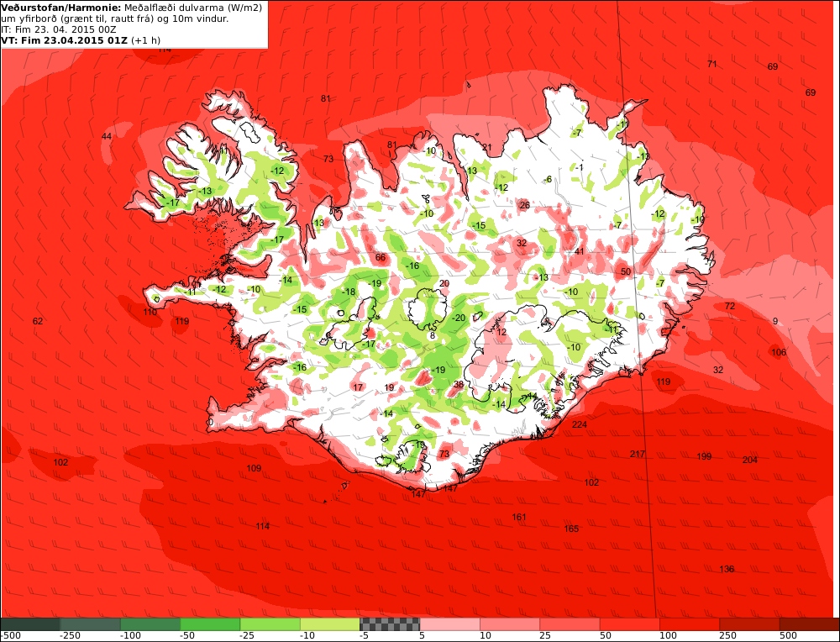Image resolution: width=840 pixels, height=642 pixels.
Task: Select the -20 value in central Iceland
Action: 459,318
